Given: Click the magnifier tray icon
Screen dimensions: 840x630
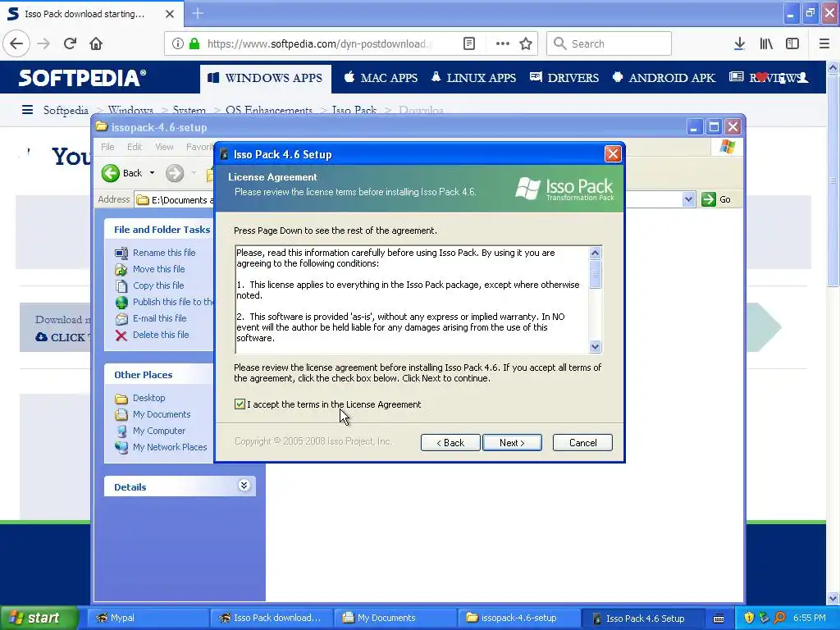Looking at the screenshot, I should point(779,618).
